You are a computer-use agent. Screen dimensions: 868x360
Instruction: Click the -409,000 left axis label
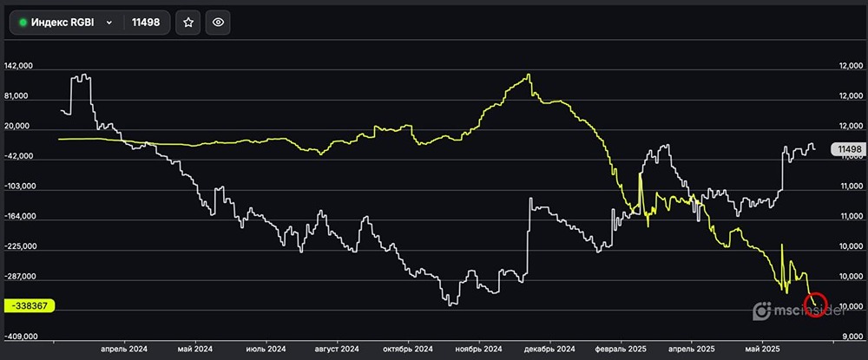point(19,337)
